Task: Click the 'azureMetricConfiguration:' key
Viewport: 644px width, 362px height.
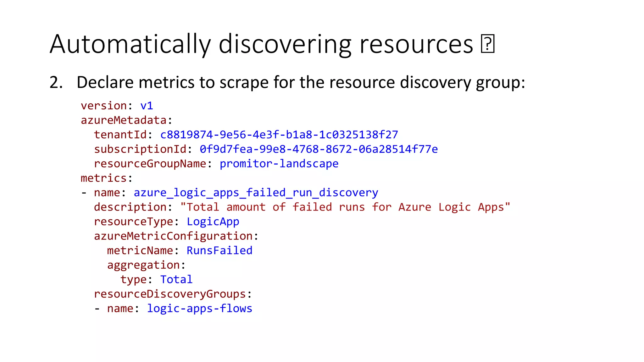Action: [x=176, y=236]
